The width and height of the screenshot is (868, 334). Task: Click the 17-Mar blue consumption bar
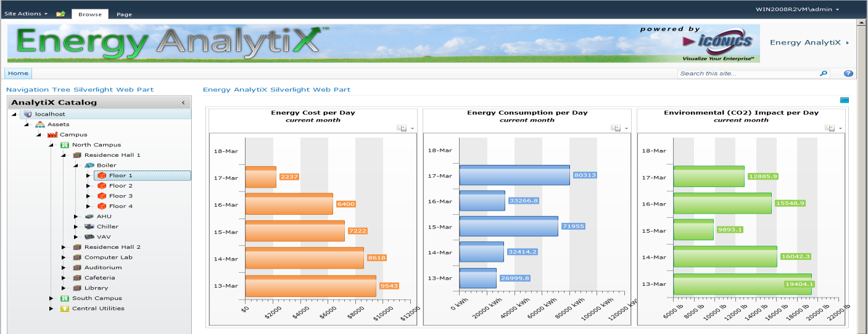(x=515, y=175)
